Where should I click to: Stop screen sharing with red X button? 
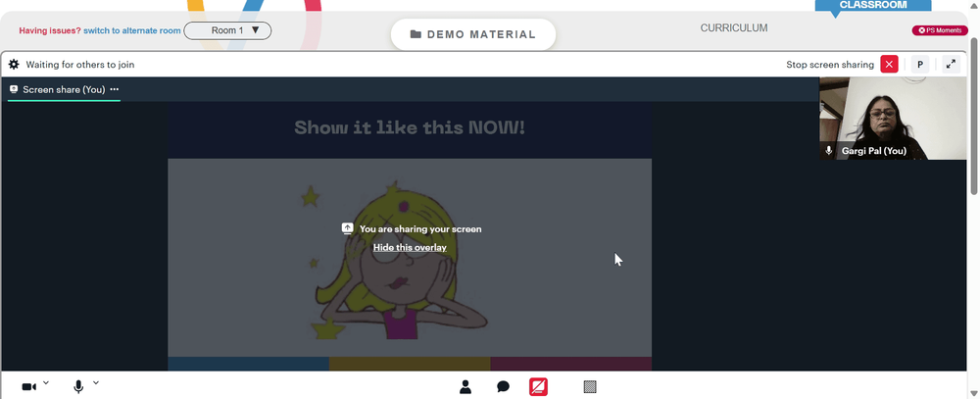tap(889, 65)
